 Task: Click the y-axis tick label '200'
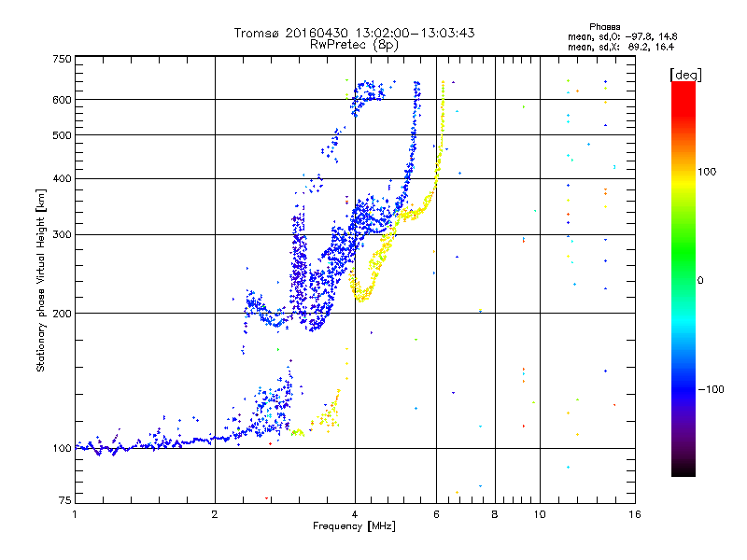coord(62,314)
